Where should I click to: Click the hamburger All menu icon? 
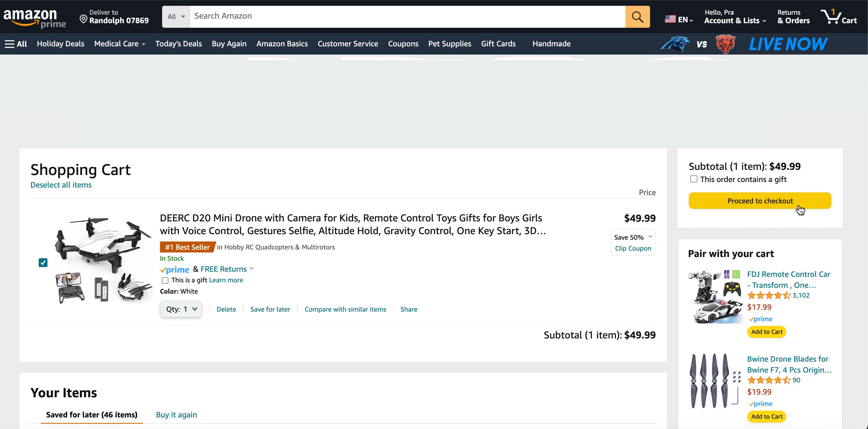point(10,44)
